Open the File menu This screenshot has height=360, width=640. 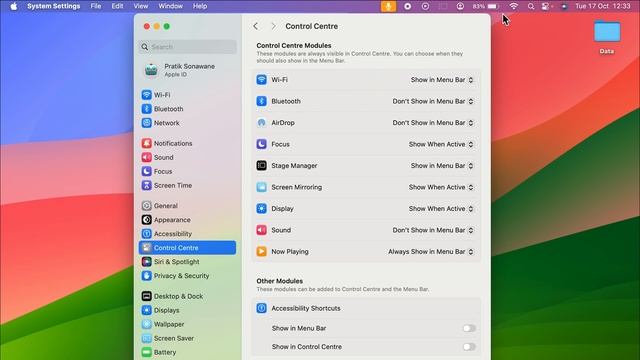point(96,6)
